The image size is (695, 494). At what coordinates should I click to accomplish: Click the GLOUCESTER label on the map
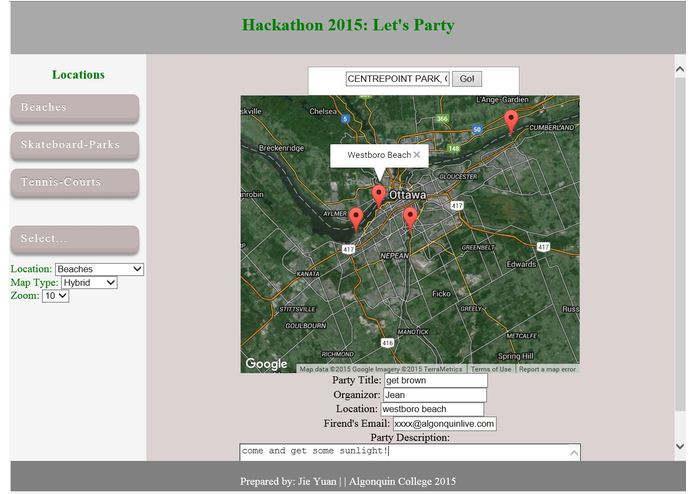click(458, 176)
